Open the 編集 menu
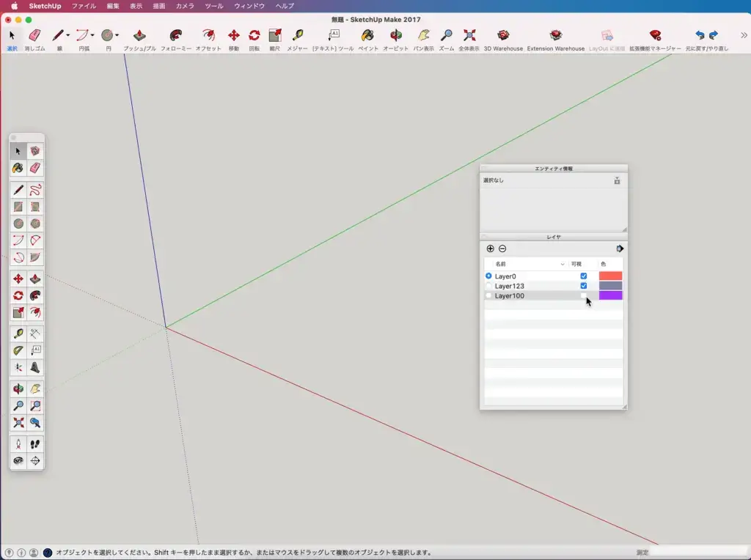 [113, 6]
